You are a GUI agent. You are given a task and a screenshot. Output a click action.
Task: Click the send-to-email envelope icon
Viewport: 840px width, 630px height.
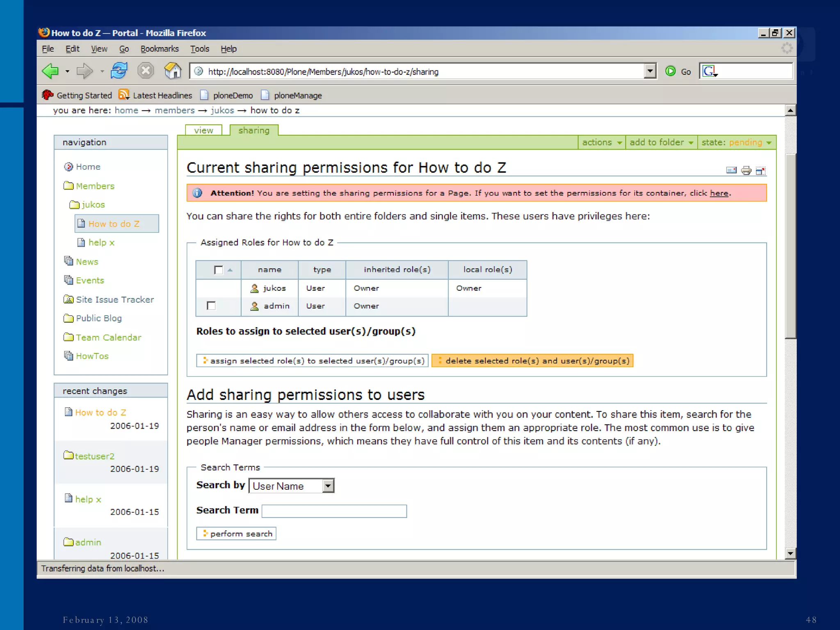click(x=731, y=171)
